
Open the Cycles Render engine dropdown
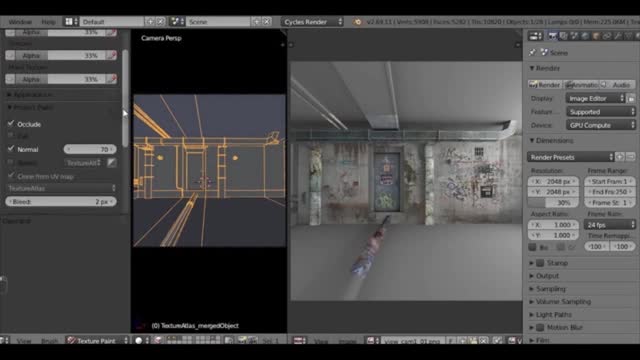click(313, 22)
